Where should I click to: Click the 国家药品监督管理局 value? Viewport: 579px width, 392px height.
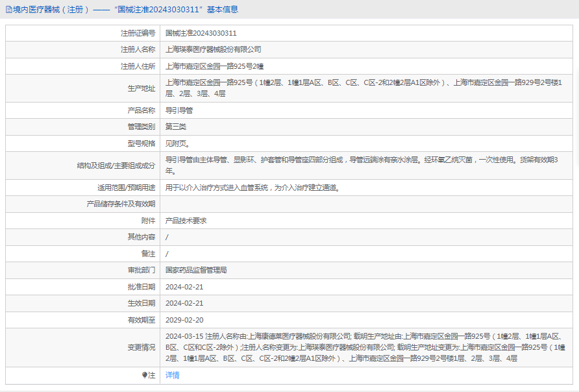click(x=196, y=270)
